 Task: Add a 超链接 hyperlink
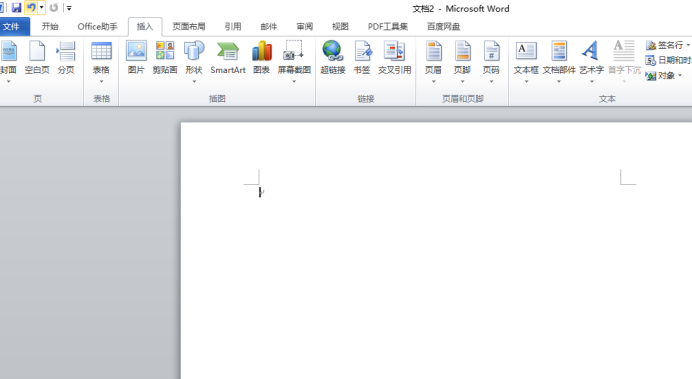click(333, 57)
